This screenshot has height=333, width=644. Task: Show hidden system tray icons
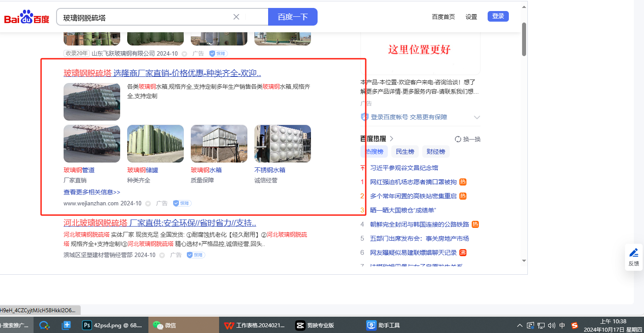(520, 325)
